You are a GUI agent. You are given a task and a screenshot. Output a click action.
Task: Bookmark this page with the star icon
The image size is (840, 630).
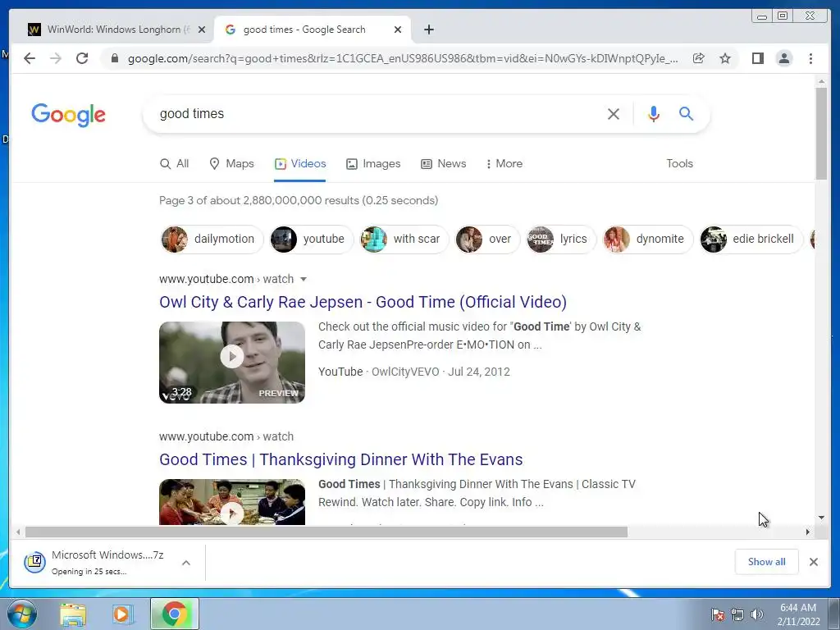click(x=725, y=58)
